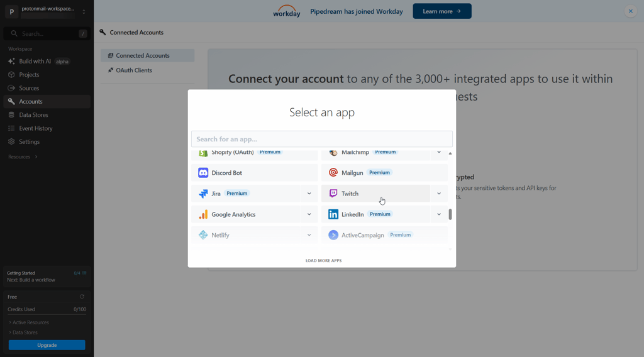The width and height of the screenshot is (644, 357).
Task: Click the Mailchimp logo icon
Action: coord(333,153)
